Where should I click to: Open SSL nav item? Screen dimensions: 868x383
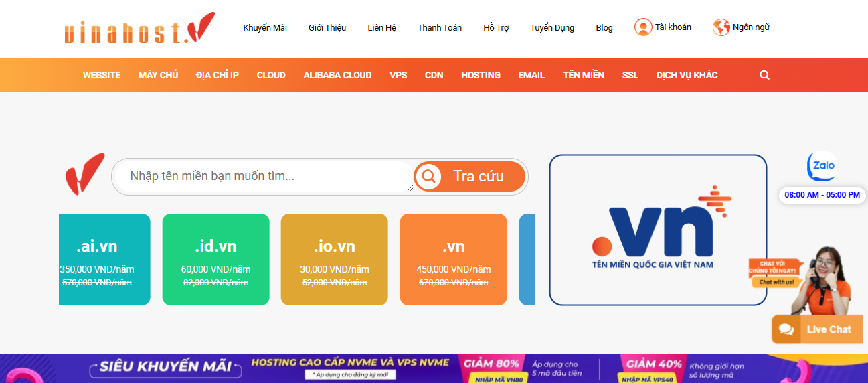point(630,75)
